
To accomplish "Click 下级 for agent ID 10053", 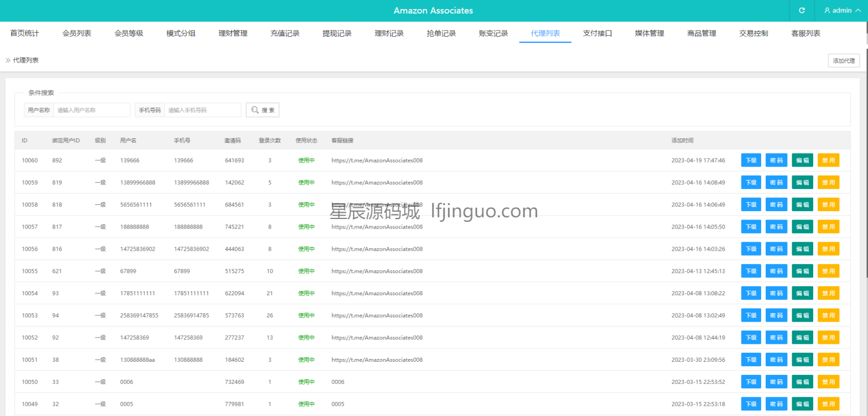I will point(751,315).
